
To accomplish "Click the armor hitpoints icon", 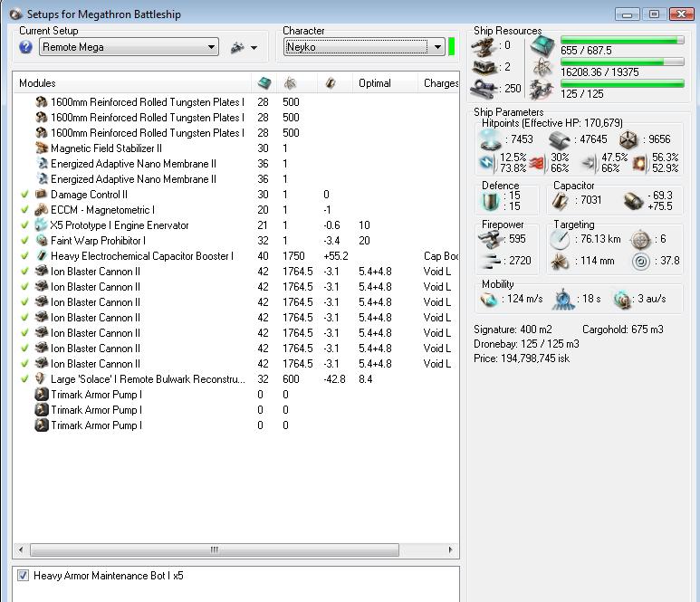I will coord(560,140).
